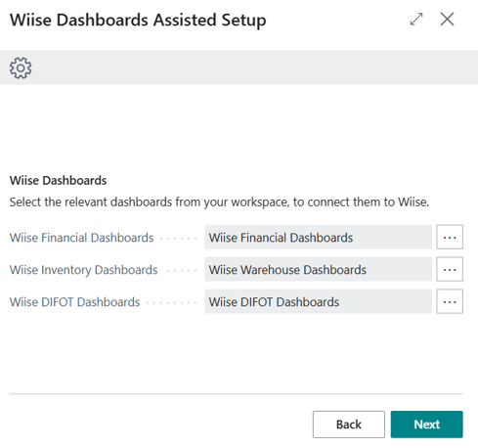The height and width of the screenshot is (448, 478).
Task: Go to the next setup step
Action: [426, 425]
